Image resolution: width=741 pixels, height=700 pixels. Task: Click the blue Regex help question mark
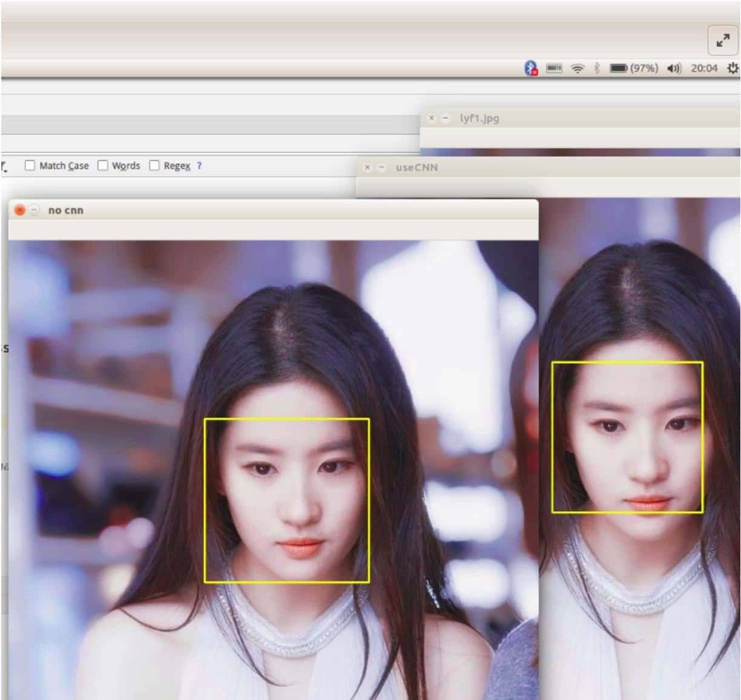(x=199, y=165)
